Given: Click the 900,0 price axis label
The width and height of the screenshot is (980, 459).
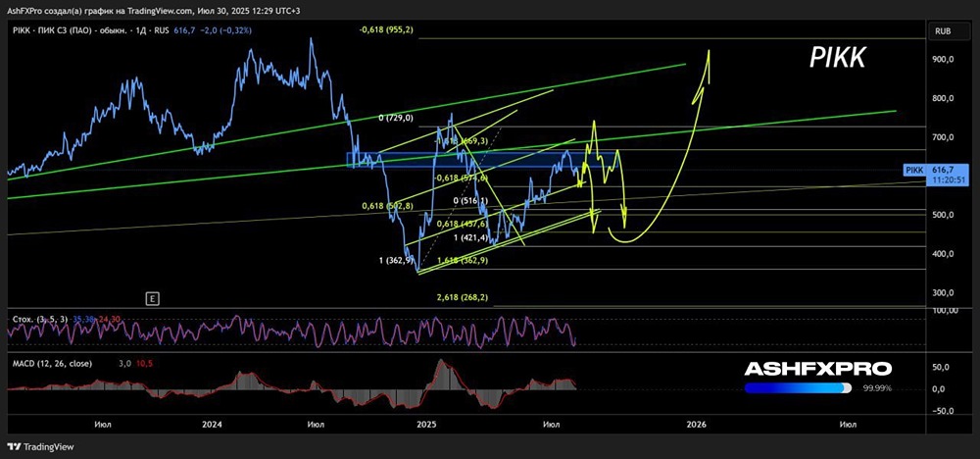Looking at the screenshot, I should [944, 60].
